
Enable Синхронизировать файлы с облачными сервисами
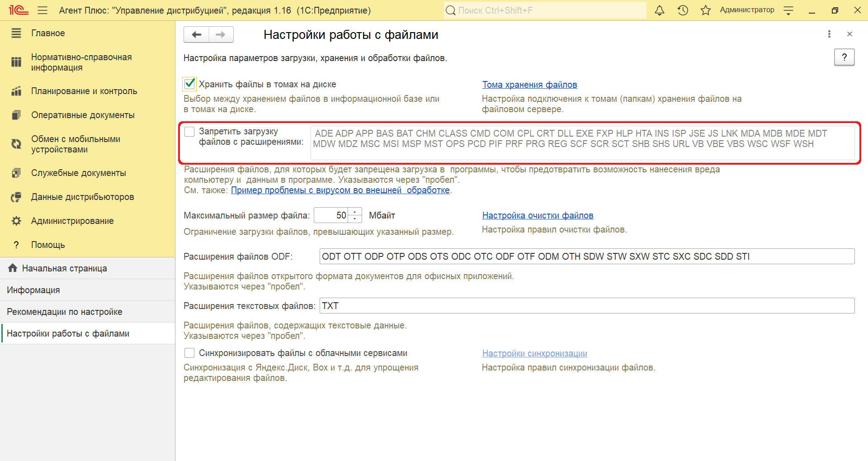click(189, 353)
